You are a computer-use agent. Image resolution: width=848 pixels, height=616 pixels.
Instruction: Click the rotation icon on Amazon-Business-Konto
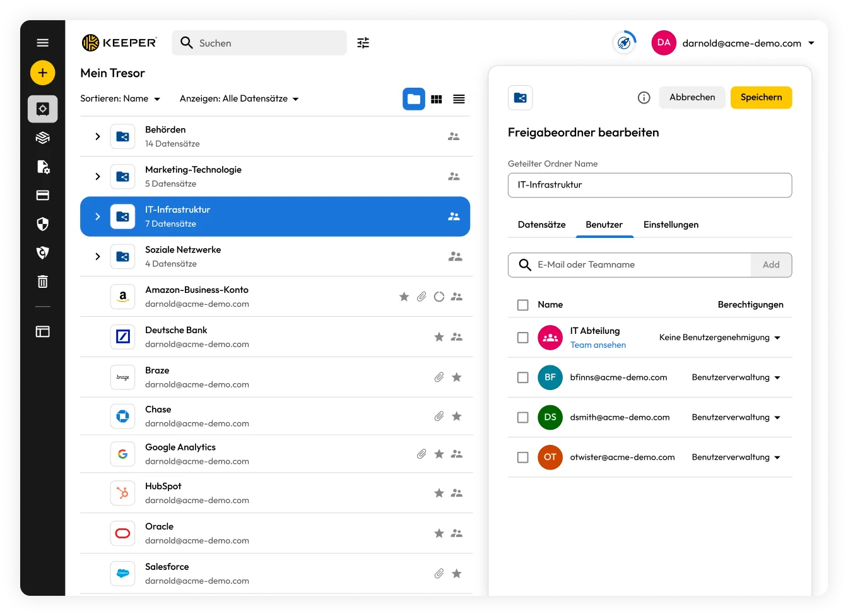[439, 297]
